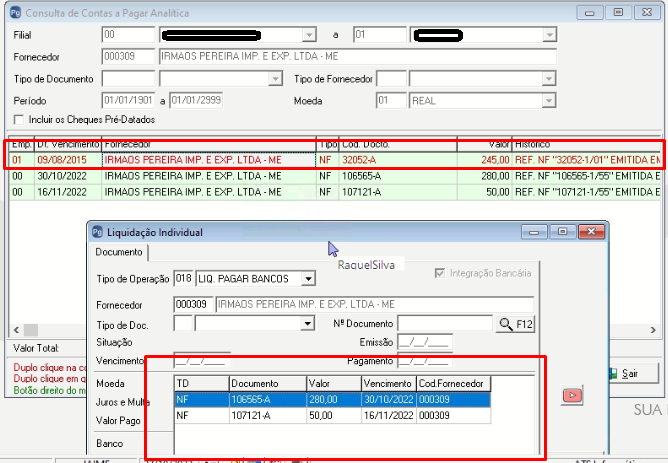Viewport: 668px width, 463px height.
Task: Toggle the Integração Bancária checkbox
Action: [x=439, y=273]
